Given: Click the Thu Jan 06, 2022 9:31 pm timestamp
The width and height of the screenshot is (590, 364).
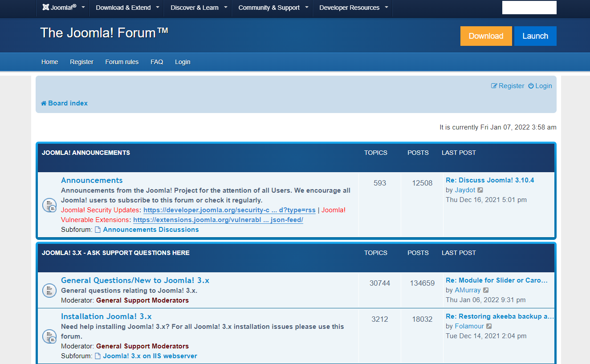Looking at the screenshot, I should pos(486,300).
